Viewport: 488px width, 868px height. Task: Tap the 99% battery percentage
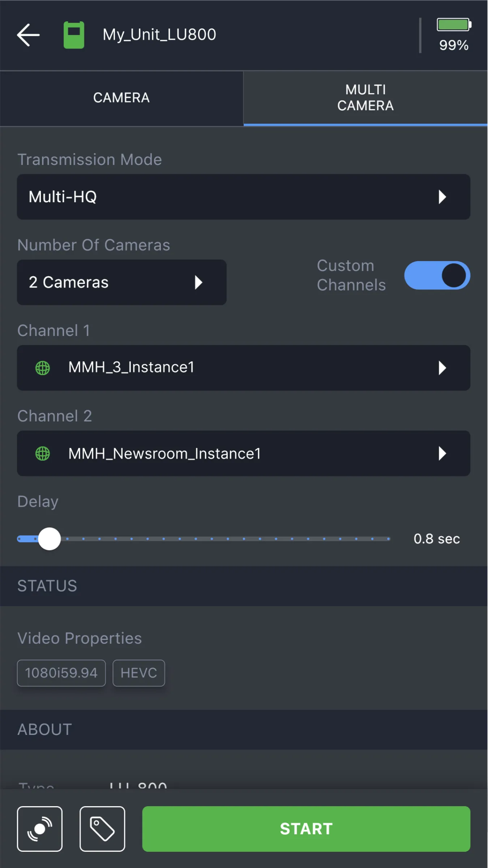(x=454, y=45)
